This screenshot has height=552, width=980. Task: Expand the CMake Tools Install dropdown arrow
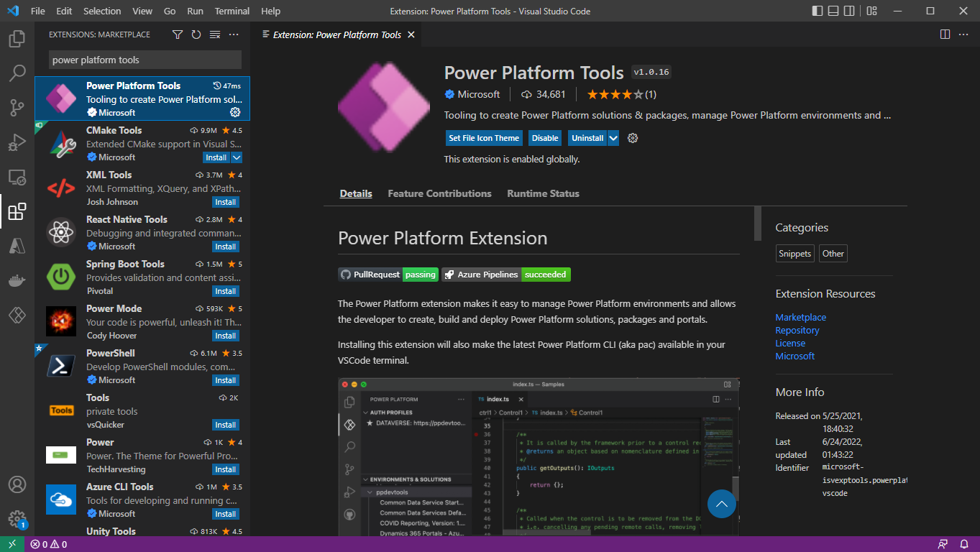coord(237,157)
